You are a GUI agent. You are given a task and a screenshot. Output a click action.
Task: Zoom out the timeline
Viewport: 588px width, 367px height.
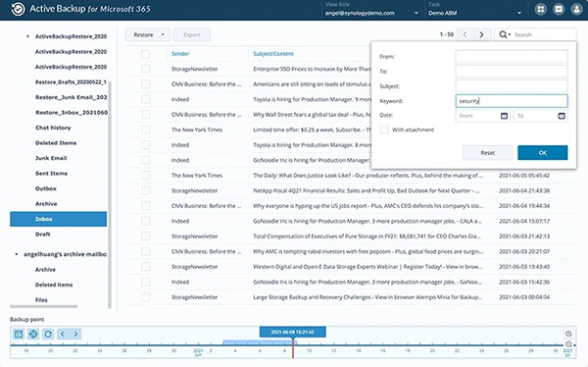(x=568, y=344)
